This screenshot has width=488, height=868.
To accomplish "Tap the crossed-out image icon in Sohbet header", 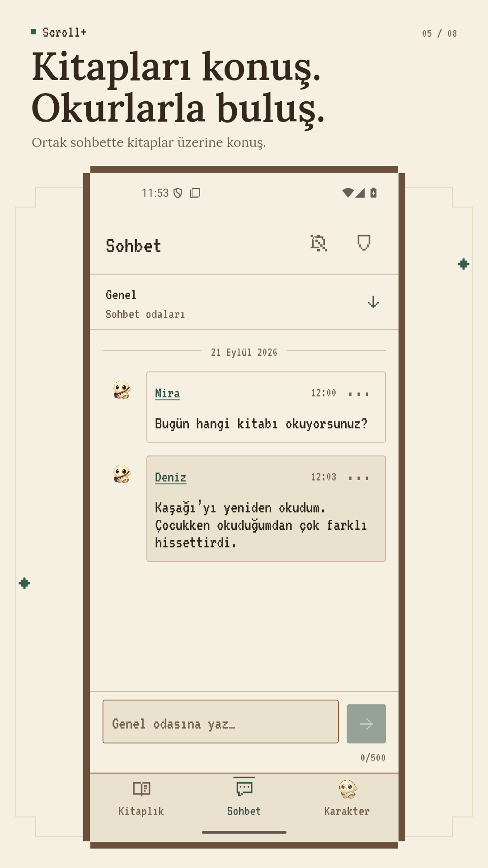I will (319, 243).
